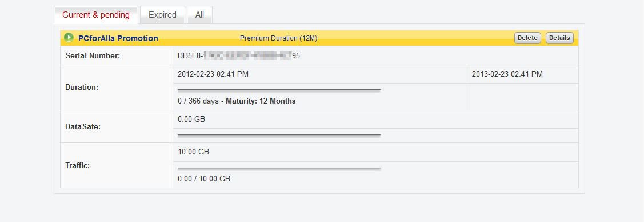Select the Current & pending tab
Image resolution: width=644 pixels, height=222 pixels.
(x=95, y=15)
